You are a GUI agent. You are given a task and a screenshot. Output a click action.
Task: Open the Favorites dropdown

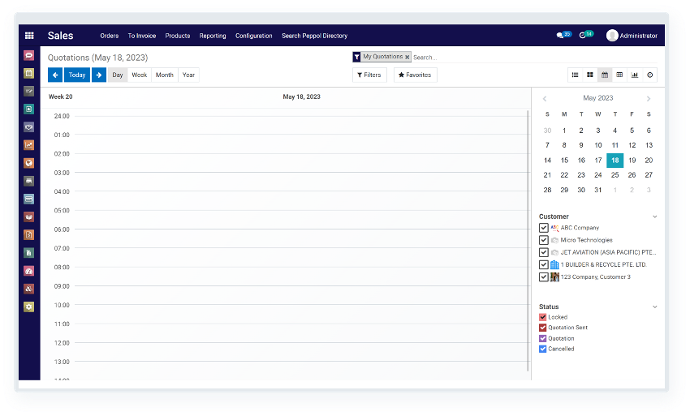click(415, 75)
